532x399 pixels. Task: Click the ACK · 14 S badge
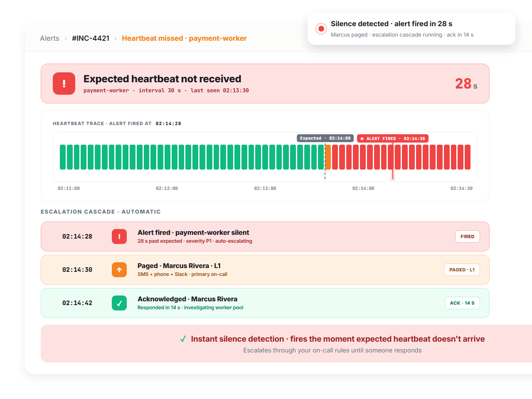(x=462, y=303)
